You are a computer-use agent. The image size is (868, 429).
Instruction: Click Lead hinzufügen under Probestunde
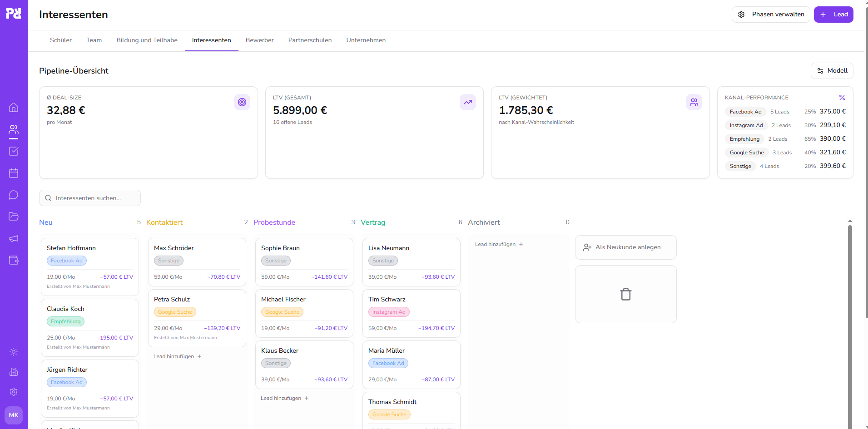[284, 398]
